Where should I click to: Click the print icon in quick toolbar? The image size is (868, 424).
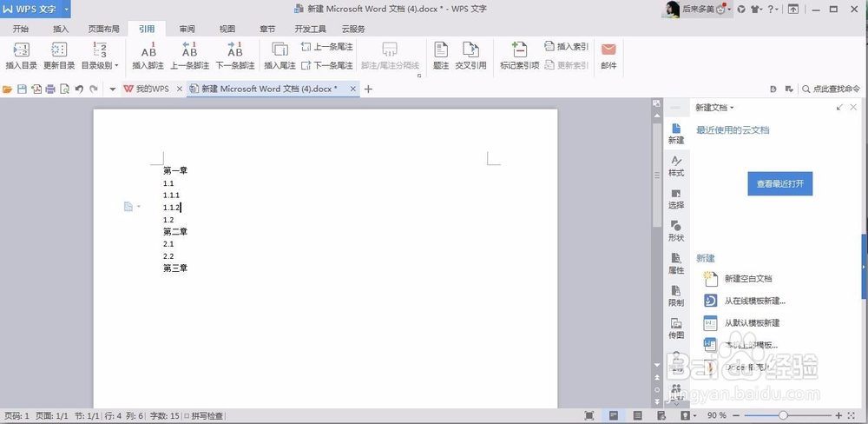pyautogui.click(x=50, y=89)
